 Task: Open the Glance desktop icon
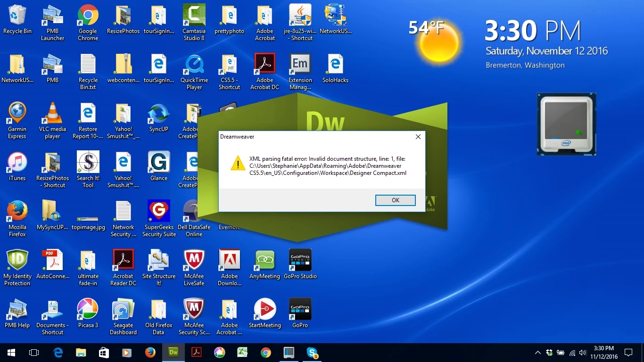click(x=158, y=167)
